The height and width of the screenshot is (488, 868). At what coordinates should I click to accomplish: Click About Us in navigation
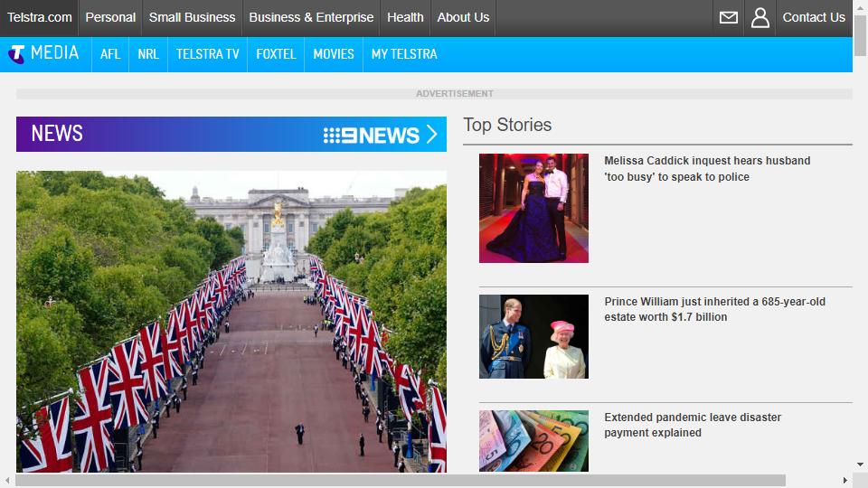pyautogui.click(x=463, y=18)
